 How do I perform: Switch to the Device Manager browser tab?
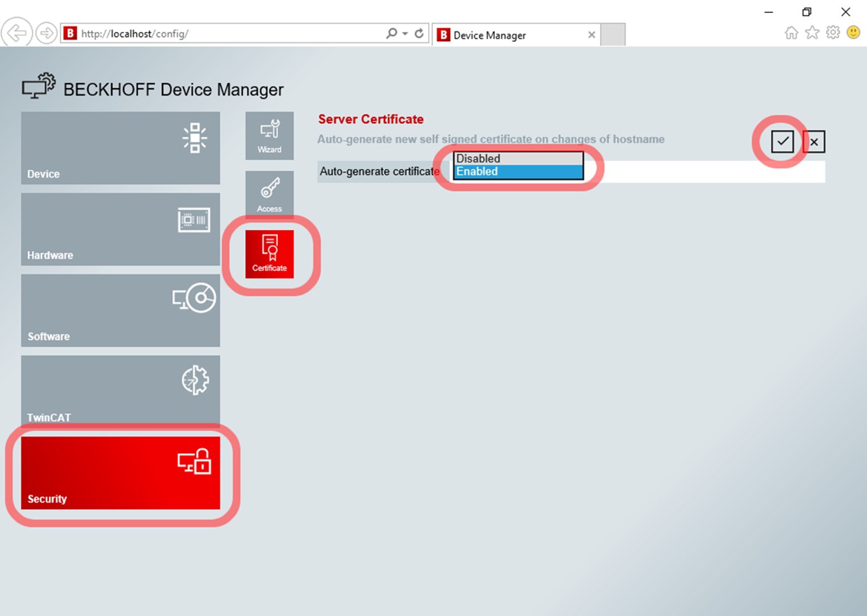point(515,35)
